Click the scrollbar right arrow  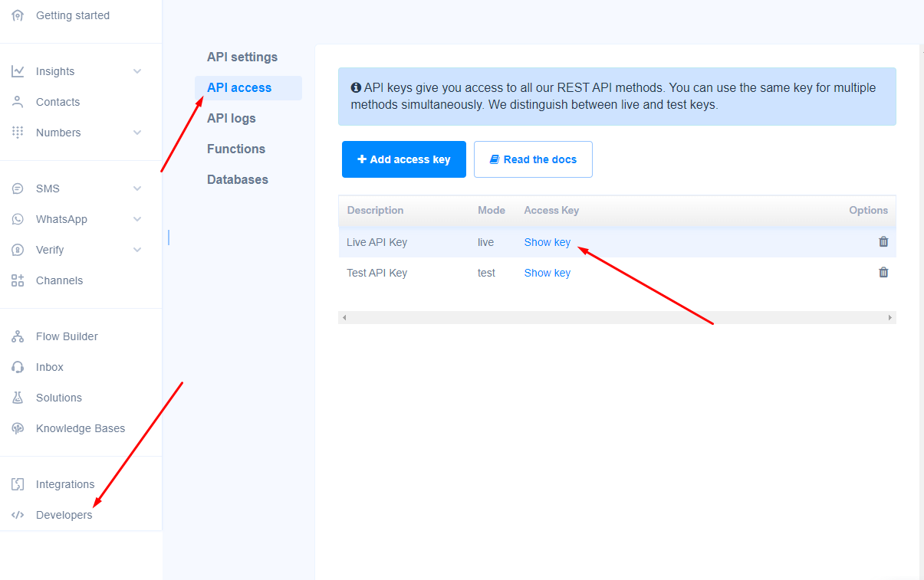[890, 317]
